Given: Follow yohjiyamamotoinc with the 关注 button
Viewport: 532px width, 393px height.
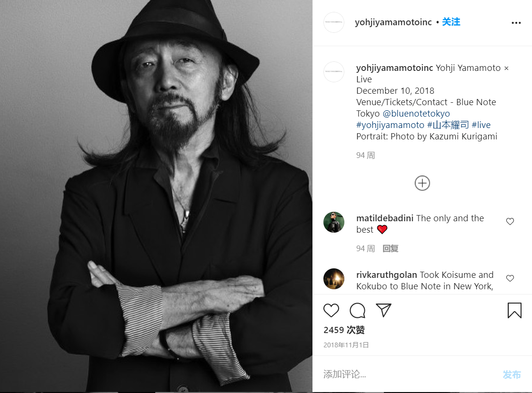Looking at the screenshot, I should 451,22.
